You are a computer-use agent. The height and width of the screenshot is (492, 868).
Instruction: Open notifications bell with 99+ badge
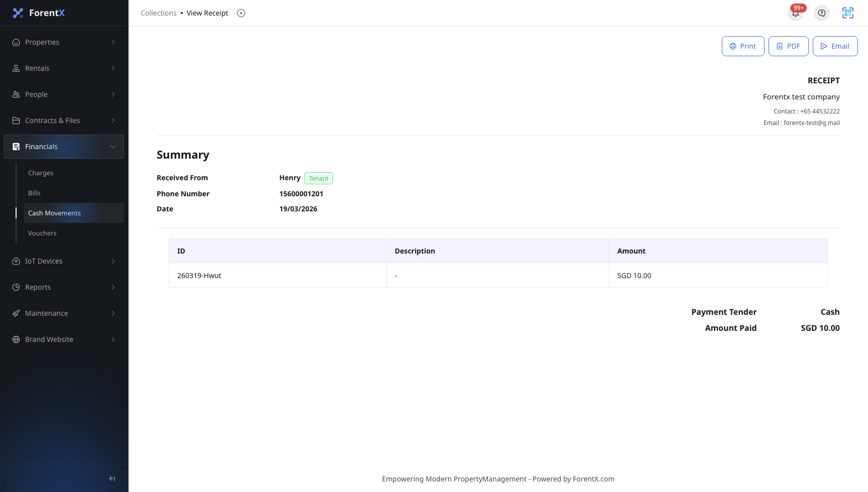click(x=796, y=13)
